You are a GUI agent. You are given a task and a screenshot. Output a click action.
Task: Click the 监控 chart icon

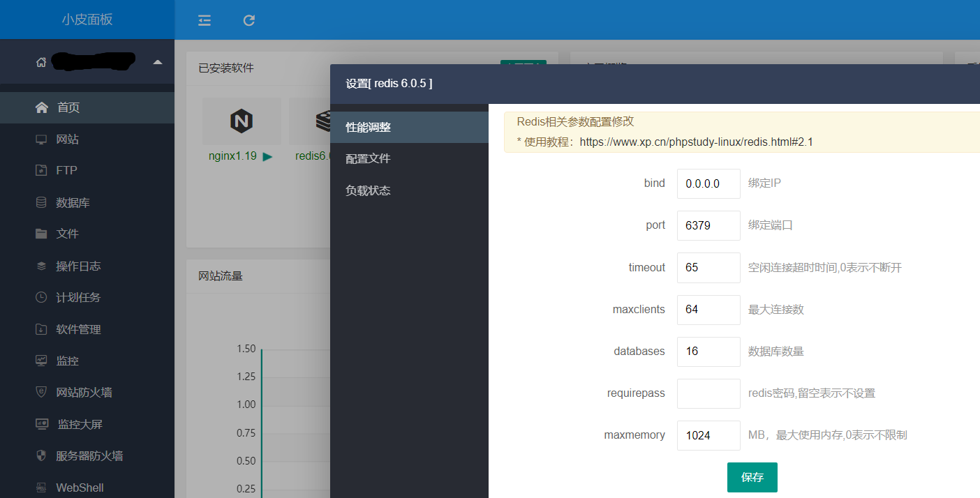[x=41, y=361]
